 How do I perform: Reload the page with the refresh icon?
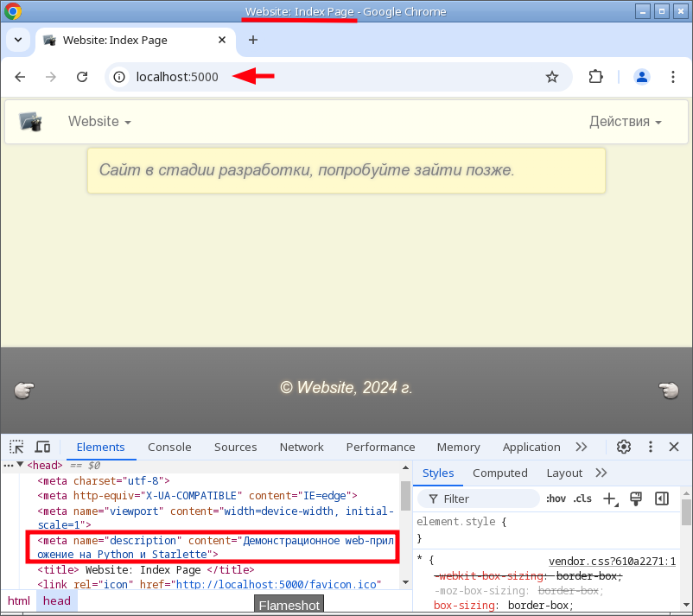coord(82,78)
